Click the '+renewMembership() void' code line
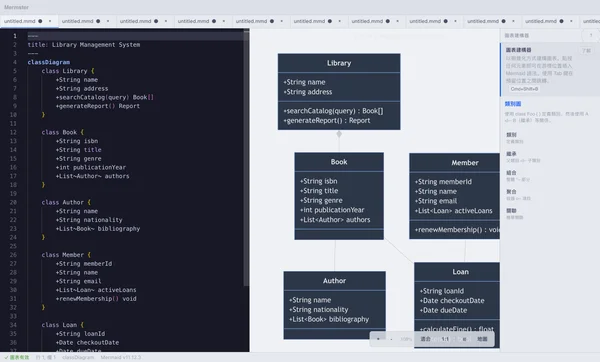This screenshot has width=600, height=362. pyautogui.click(x=96, y=299)
